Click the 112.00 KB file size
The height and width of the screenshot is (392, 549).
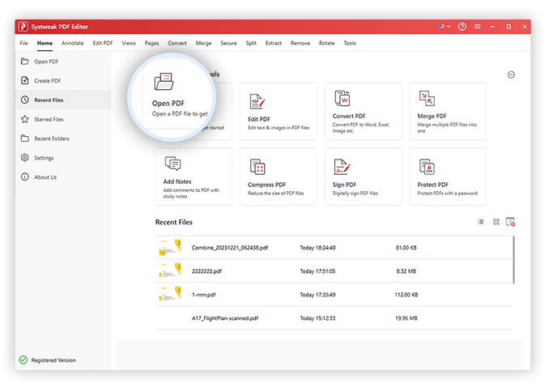406,295
